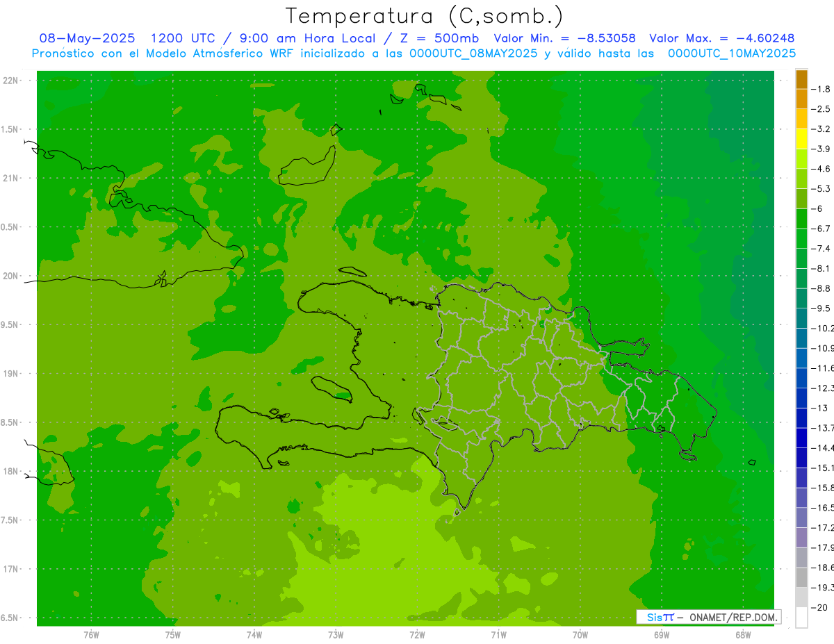Click the '-5.3' colorbar value

pyautogui.click(x=821, y=189)
